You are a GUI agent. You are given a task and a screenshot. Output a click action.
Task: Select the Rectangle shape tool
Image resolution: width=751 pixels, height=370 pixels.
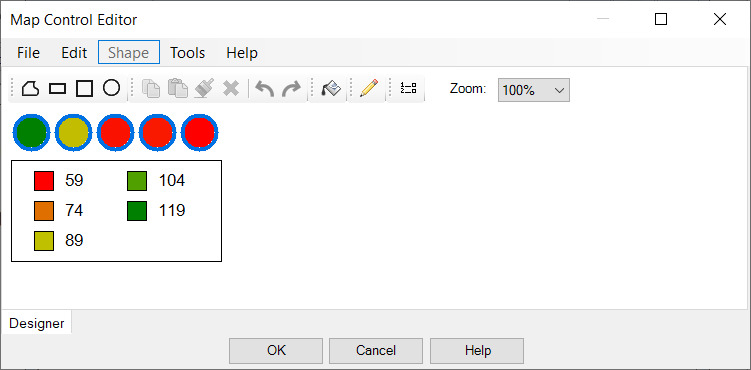[x=57, y=89]
